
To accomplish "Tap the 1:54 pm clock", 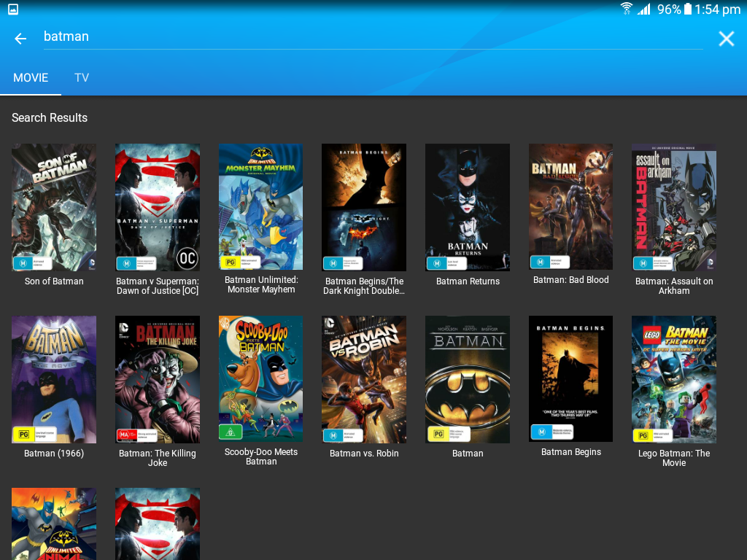I will point(718,9).
